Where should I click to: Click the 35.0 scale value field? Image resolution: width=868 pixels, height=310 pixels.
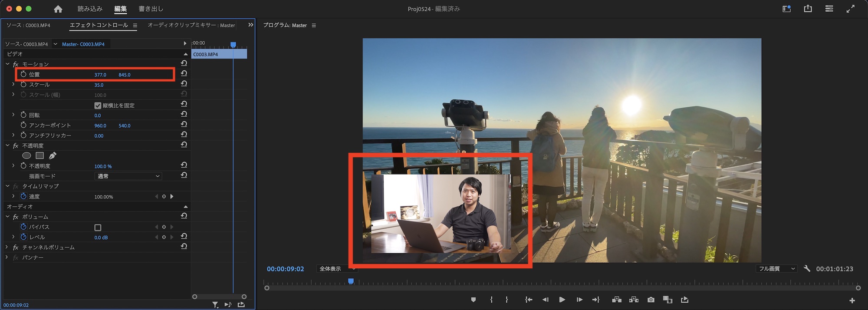coord(99,85)
